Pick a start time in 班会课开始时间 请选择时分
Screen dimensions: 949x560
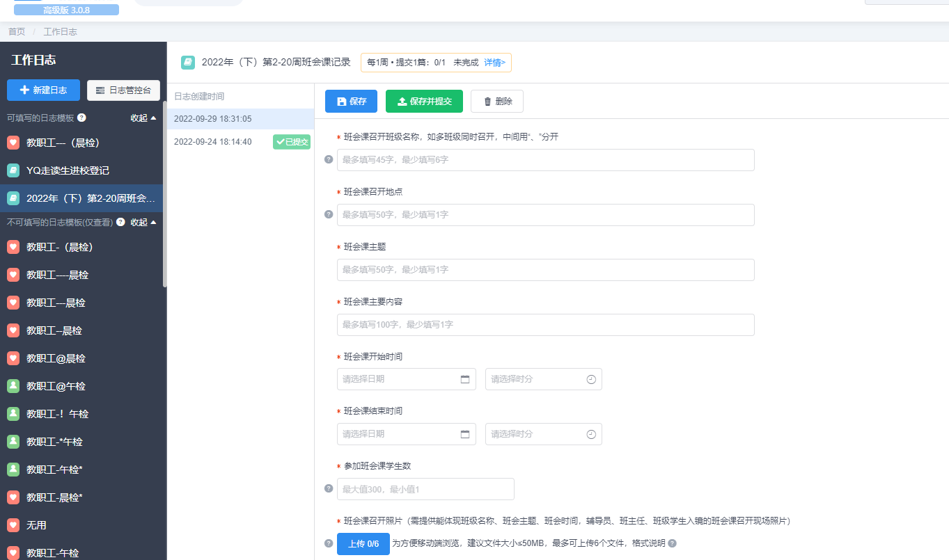544,379
